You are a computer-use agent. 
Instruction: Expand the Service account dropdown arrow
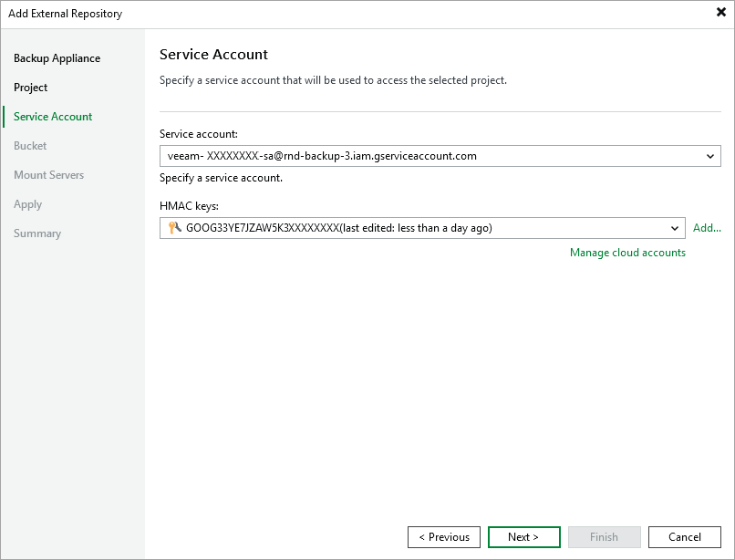(710, 156)
